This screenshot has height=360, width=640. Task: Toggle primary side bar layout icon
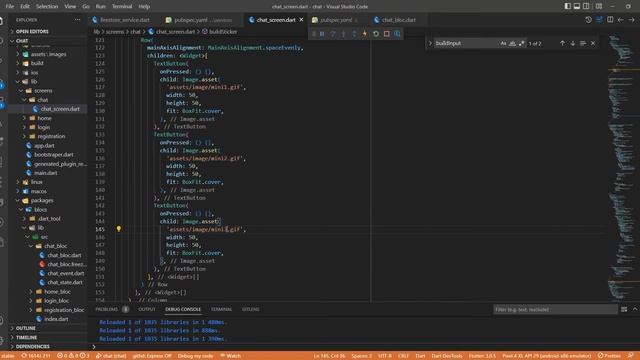click(568, 6)
